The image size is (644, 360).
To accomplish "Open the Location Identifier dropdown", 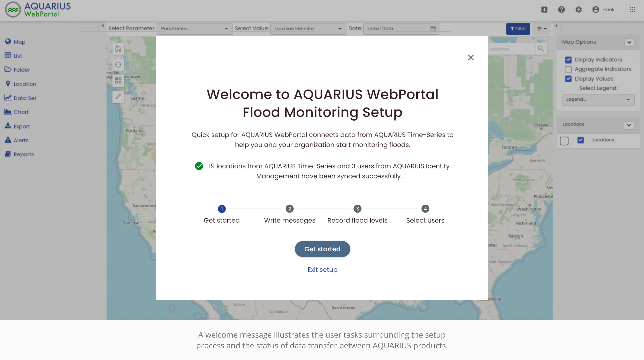I will [307, 29].
